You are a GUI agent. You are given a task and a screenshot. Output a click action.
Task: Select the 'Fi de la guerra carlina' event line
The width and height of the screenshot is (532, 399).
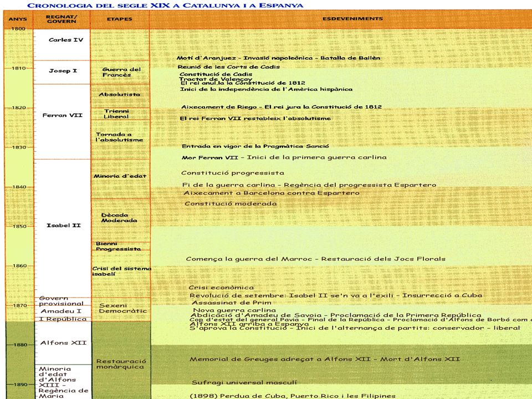pos(309,185)
